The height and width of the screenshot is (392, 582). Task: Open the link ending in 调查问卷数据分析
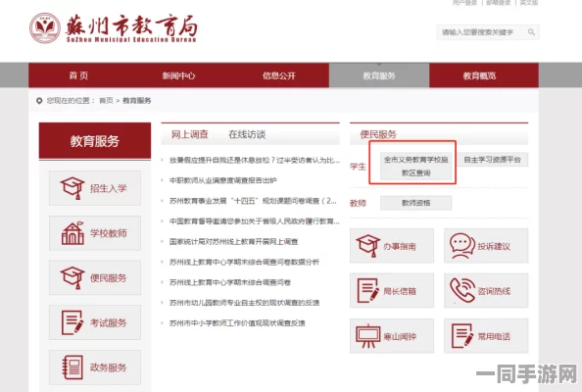[x=244, y=262]
